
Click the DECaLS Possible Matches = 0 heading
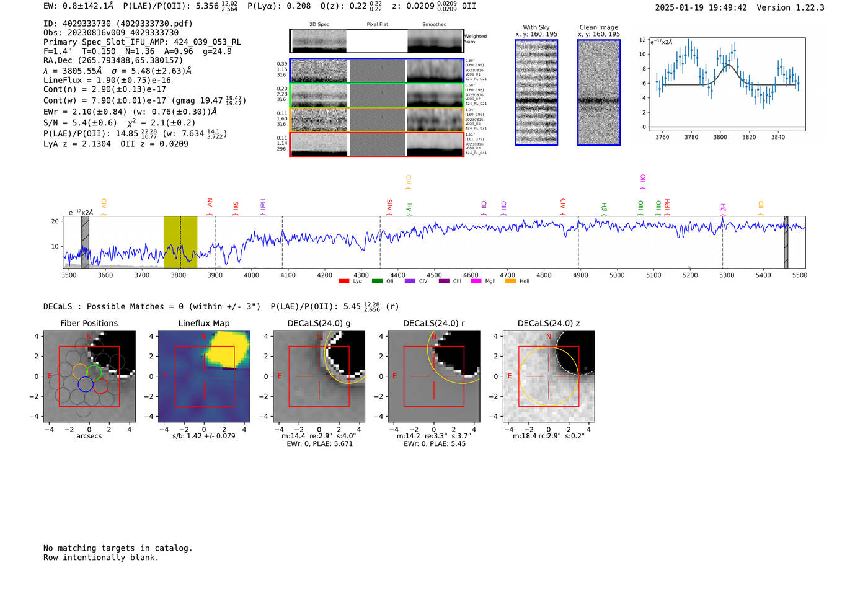pyautogui.click(x=152, y=306)
